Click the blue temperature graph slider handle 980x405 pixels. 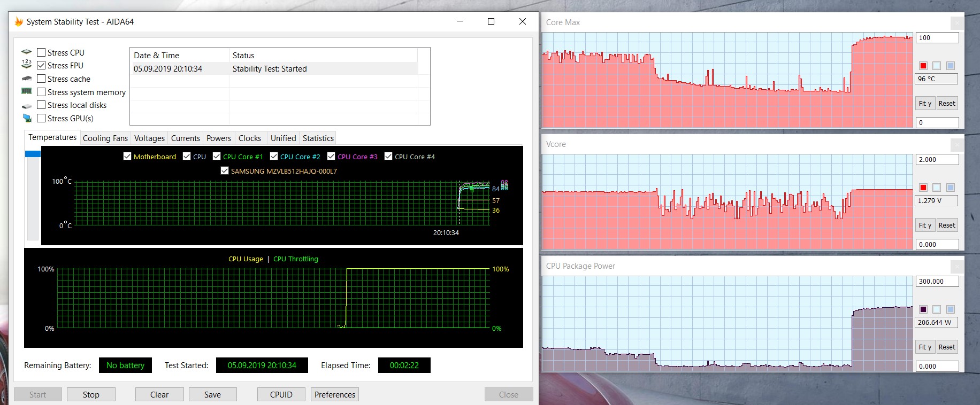[33, 154]
